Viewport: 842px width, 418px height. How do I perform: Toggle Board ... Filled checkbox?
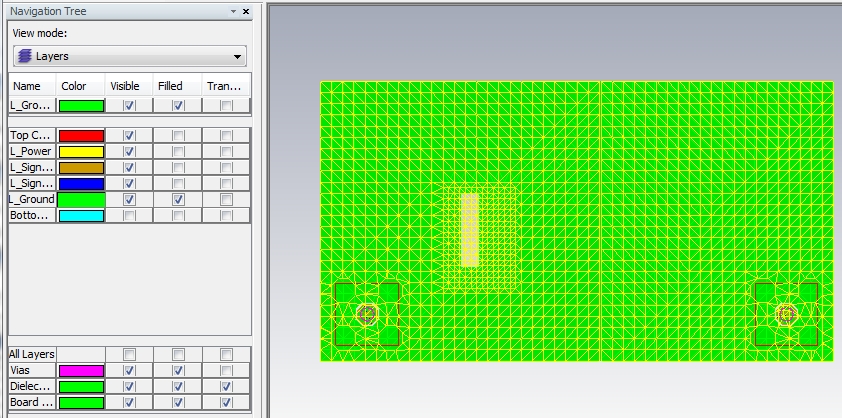[178, 403]
